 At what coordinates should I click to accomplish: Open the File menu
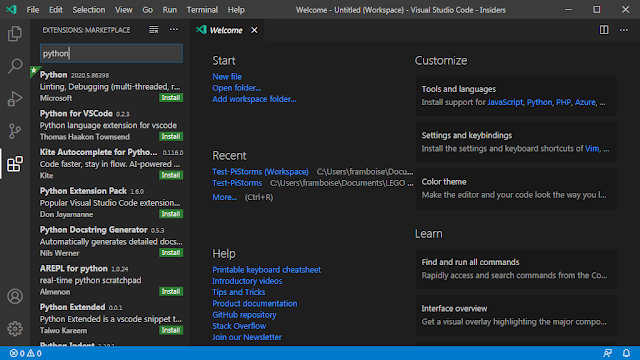tap(33, 10)
